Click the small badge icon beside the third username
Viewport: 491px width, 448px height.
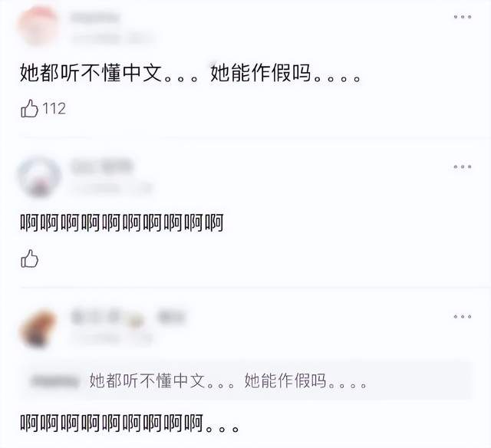click(x=135, y=320)
